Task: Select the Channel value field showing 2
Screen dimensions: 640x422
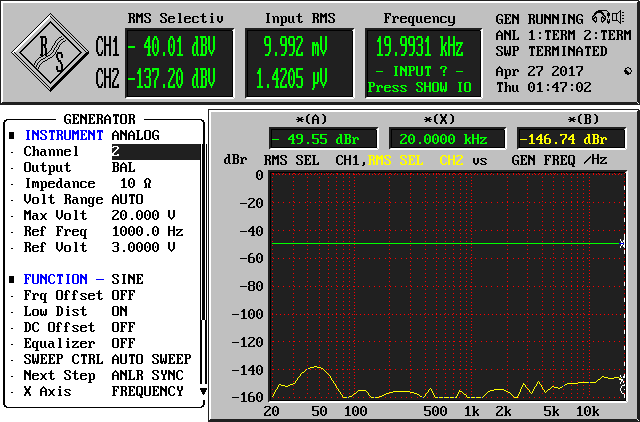Action: coord(156,151)
